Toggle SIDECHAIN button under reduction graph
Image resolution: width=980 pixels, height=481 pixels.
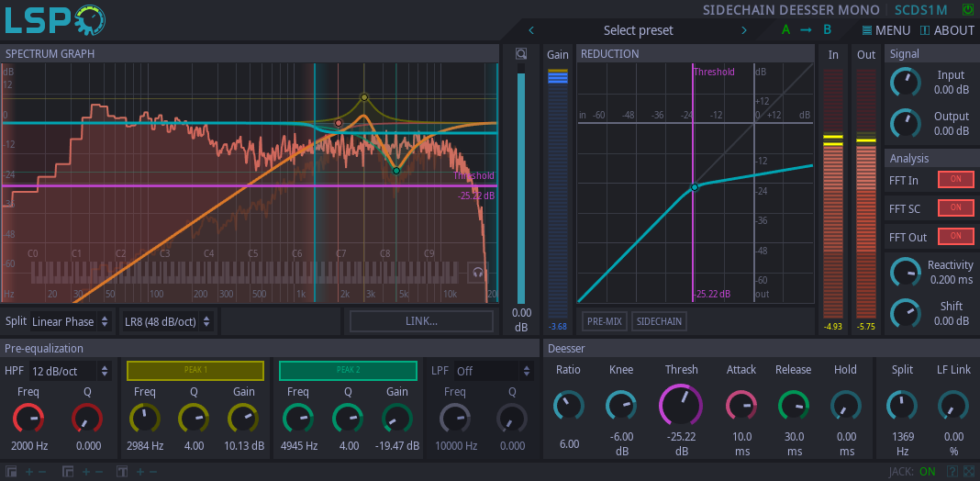(x=660, y=321)
